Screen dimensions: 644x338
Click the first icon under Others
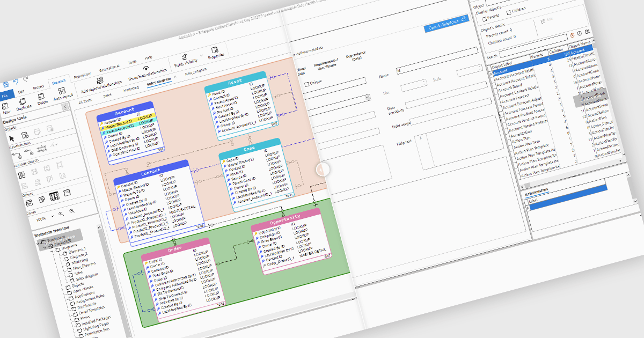coord(28,202)
